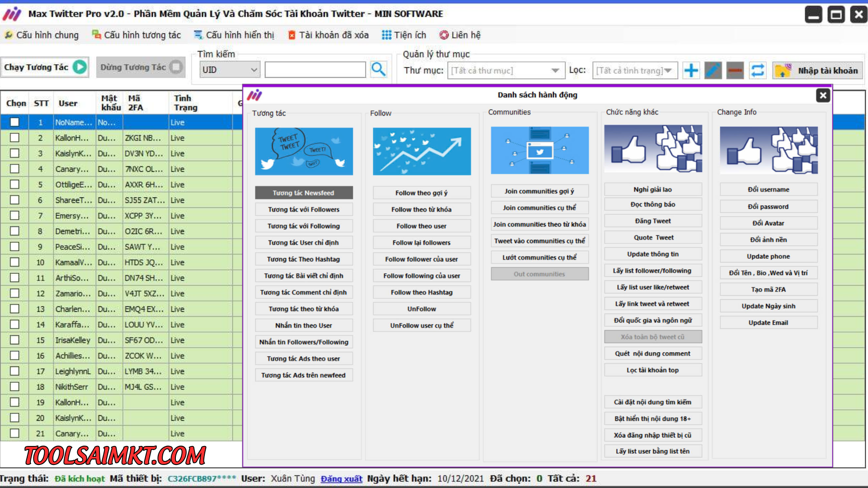This screenshot has height=488, width=868.
Task: Choose Follow theo từ khóa
Action: coord(422,209)
